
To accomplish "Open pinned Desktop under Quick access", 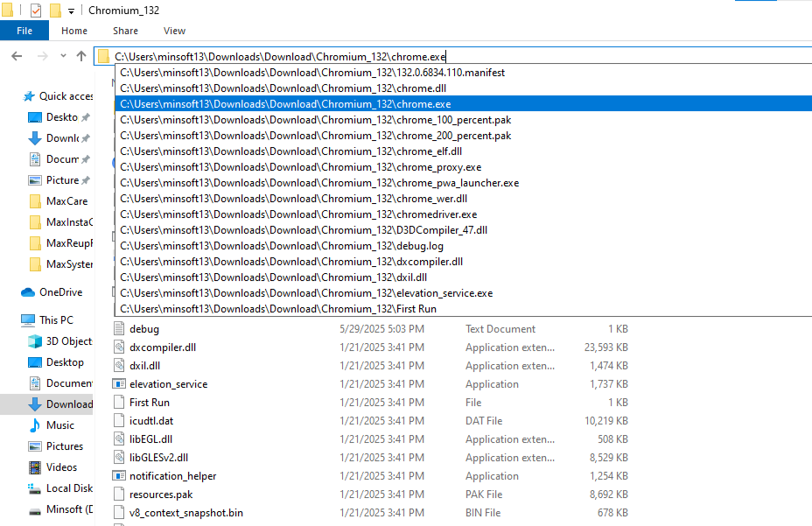I will point(59,117).
